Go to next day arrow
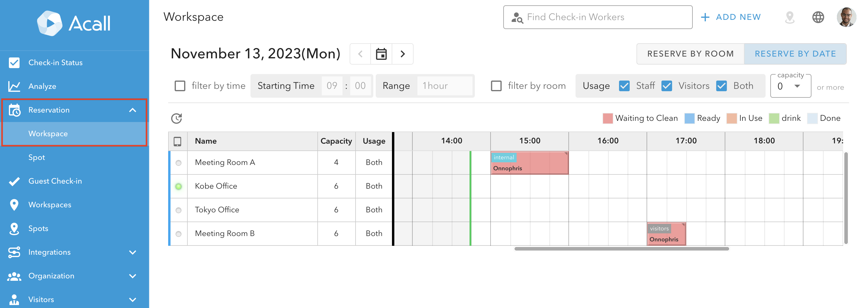Viewport: 868px width, 308px height. click(x=403, y=54)
